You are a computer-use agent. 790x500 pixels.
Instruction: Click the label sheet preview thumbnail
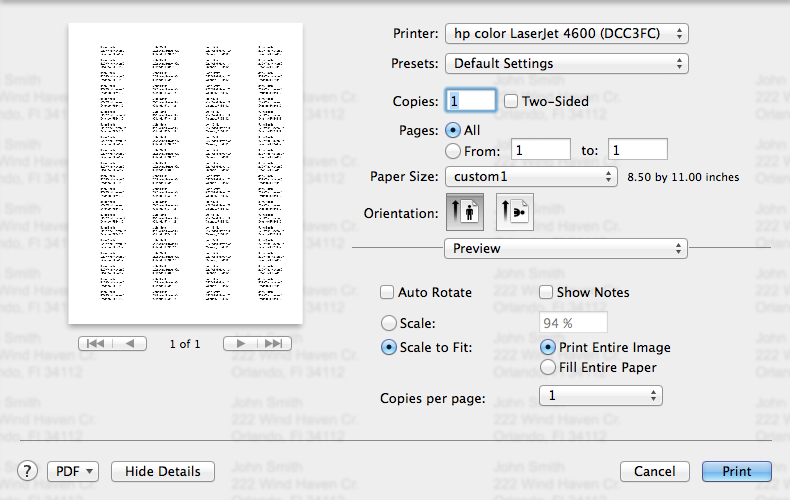(185, 173)
